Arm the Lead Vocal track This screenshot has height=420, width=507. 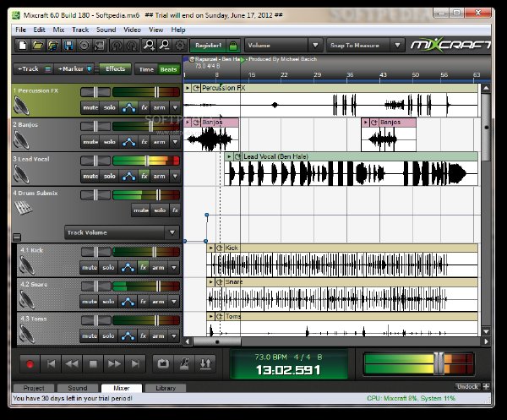pyautogui.click(x=159, y=177)
